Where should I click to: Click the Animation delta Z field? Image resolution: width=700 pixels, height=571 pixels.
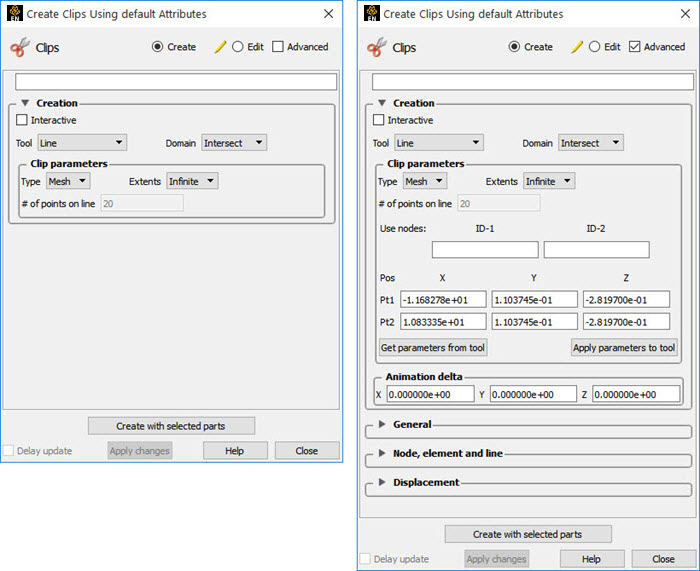[x=636, y=394]
